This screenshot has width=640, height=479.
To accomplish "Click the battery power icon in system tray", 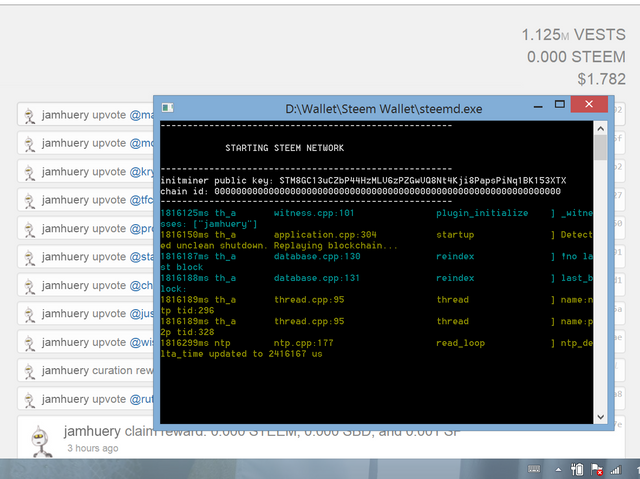I will 577,469.
